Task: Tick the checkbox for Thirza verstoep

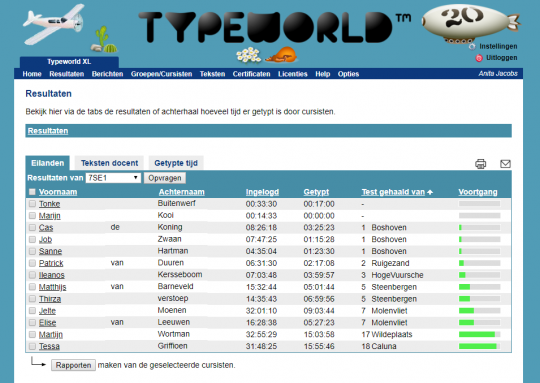Action: pyautogui.click(x=32, y=299)
